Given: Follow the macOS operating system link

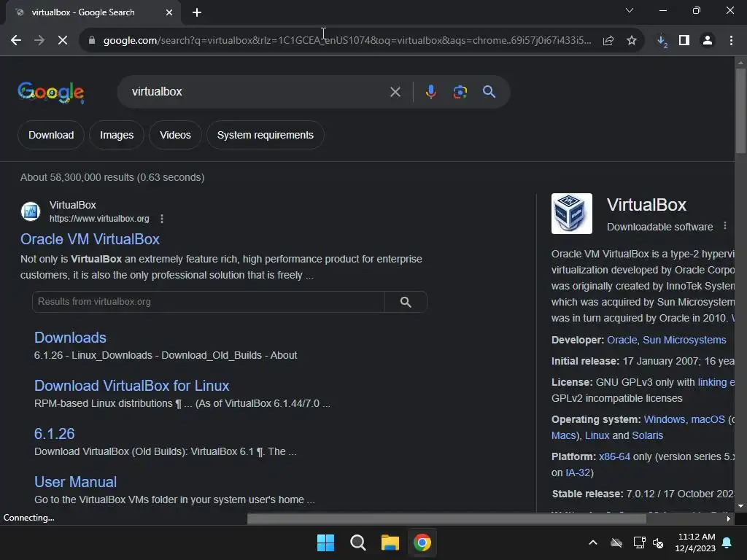Looking at the screenshot, I should point(708,419).
